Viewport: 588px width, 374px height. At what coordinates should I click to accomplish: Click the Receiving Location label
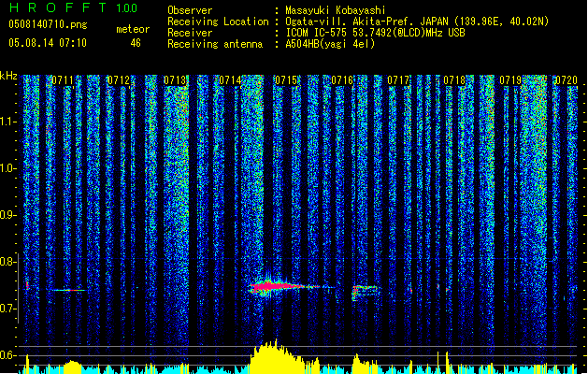(x=218, y=22)
